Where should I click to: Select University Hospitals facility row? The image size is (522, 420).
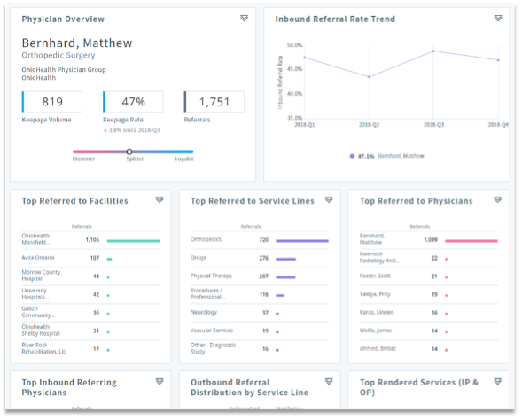(x=90, y=294)
